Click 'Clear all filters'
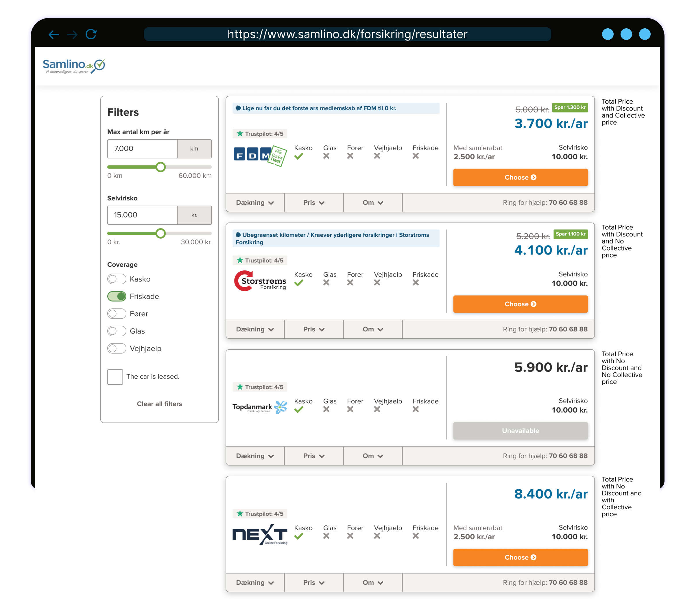Image resolution: width=694 pixels, height=616 pixels. pyautogui.click(x=159, y=403)
